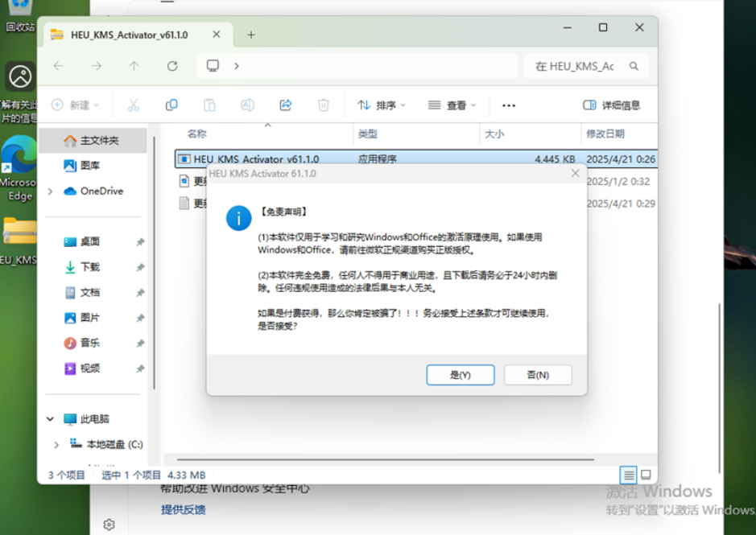Refresh the current folder
The width and height of the screenshot is (756, 535).
[172, 66]
